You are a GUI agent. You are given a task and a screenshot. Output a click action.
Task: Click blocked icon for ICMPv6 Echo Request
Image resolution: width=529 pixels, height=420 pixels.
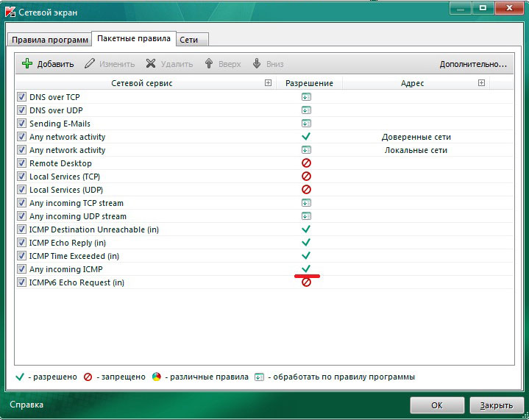[307, 282]
